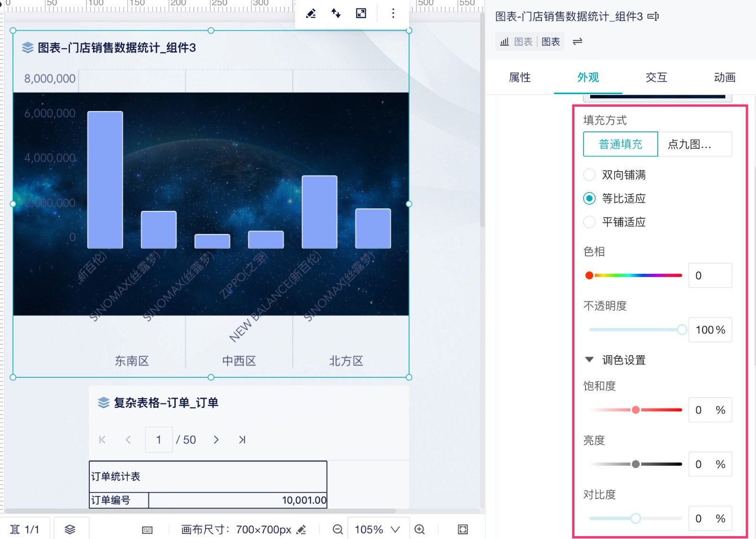Click the canvas vertical scrollbar
This screenshot has height=539, width=756.
(x=482, y=121)
